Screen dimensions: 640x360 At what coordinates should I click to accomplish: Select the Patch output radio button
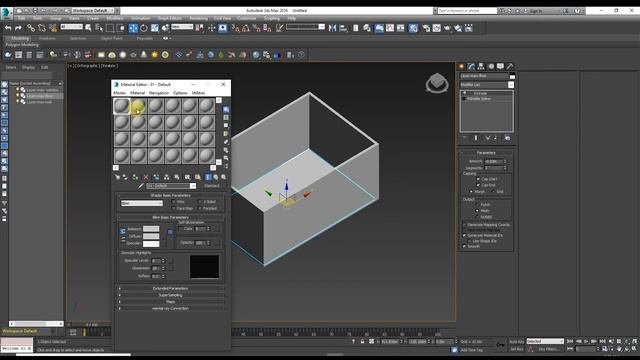click(x=477, y=204)
